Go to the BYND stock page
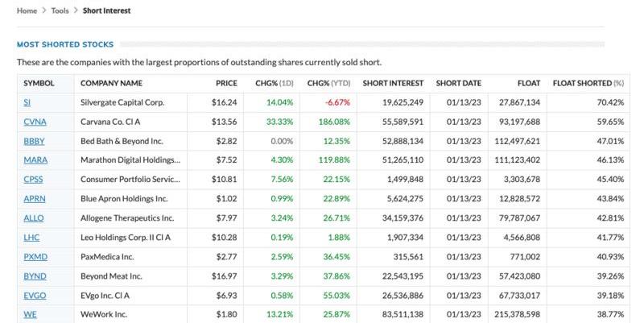 35,275
